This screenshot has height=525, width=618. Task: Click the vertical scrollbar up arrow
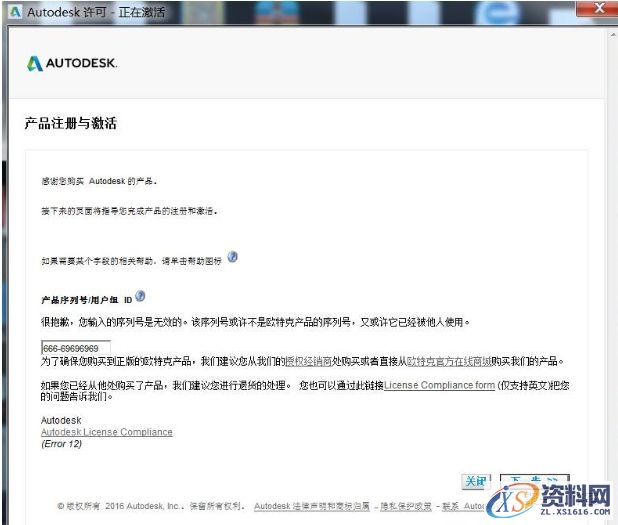tap(613, 35)
